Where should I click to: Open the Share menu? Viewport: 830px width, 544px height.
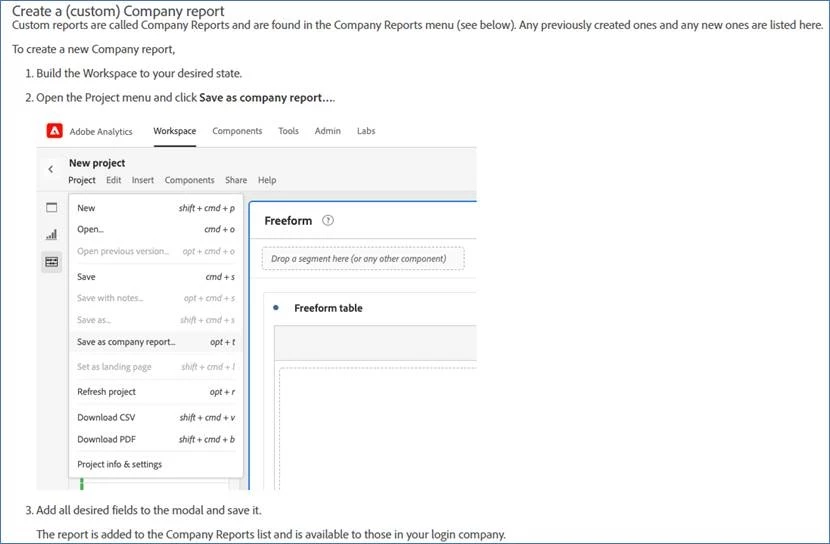236,180
